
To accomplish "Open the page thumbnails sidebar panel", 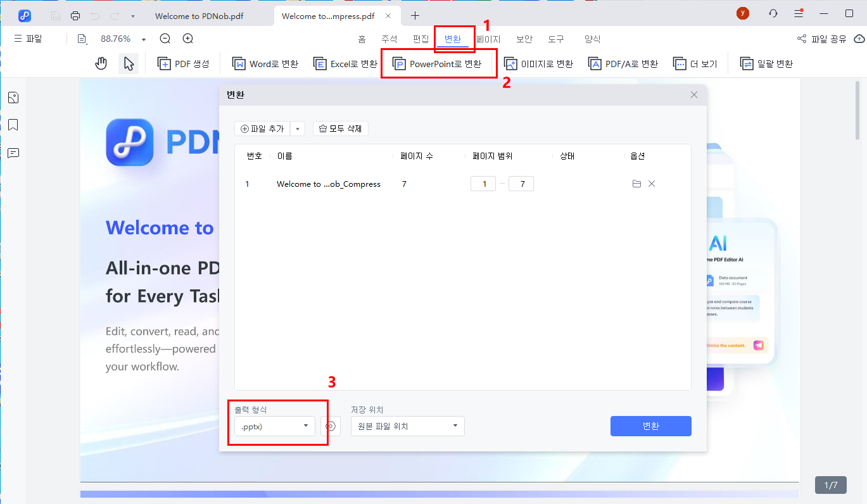I will pos(13,97).
